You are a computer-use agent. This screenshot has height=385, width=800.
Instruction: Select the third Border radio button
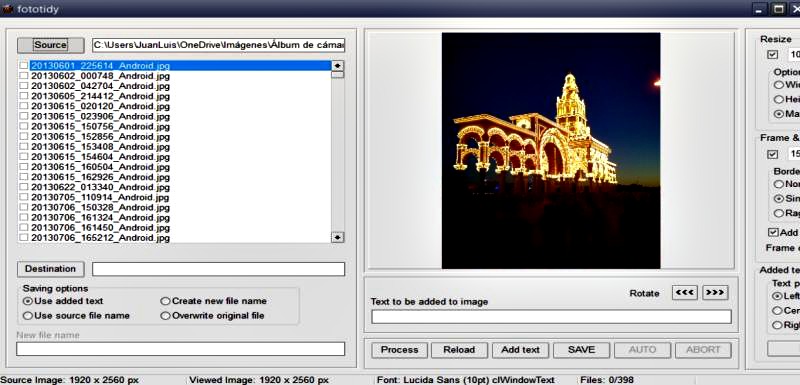779,213
